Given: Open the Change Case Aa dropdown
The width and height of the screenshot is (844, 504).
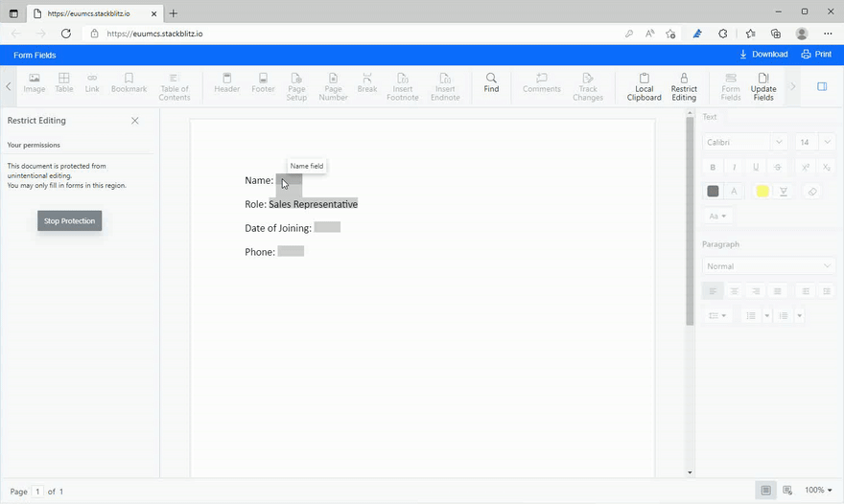Looking at the screenshot, I should tap(717, 216).
